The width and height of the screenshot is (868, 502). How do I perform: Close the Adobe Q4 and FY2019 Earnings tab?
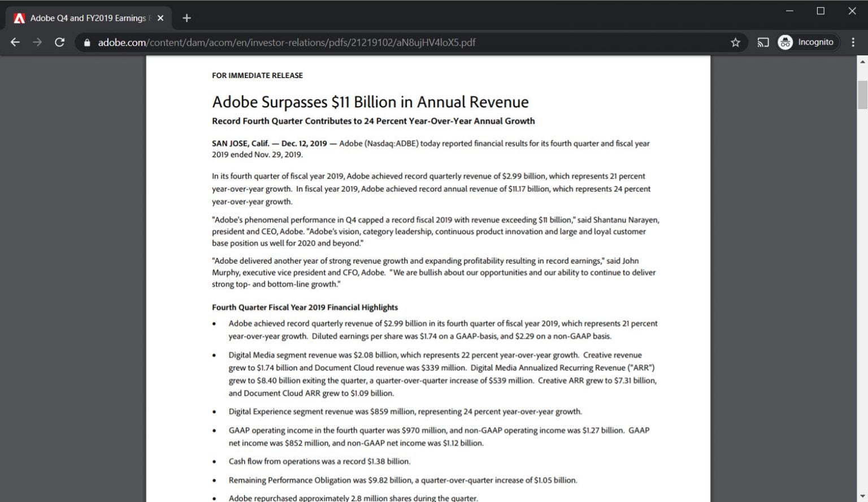pos(160,18)
